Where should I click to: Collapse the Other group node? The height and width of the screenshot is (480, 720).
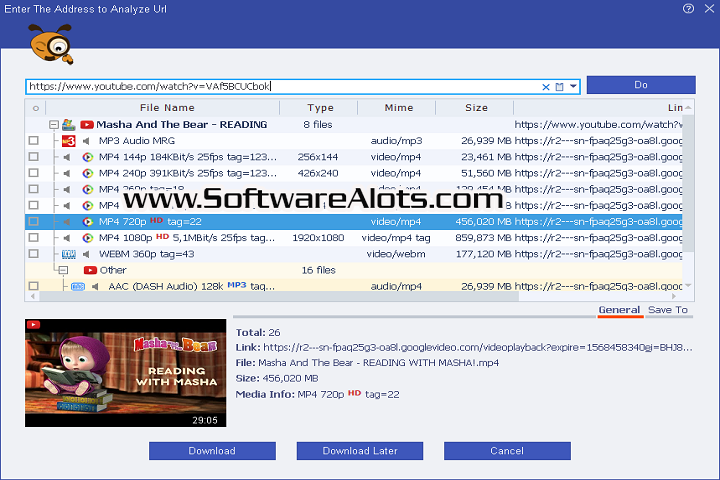coord(63,270)
